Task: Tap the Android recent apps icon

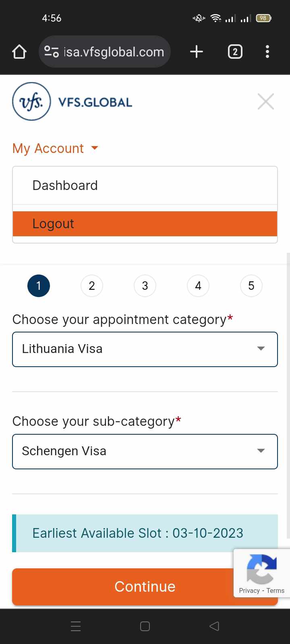Action: 76,626
